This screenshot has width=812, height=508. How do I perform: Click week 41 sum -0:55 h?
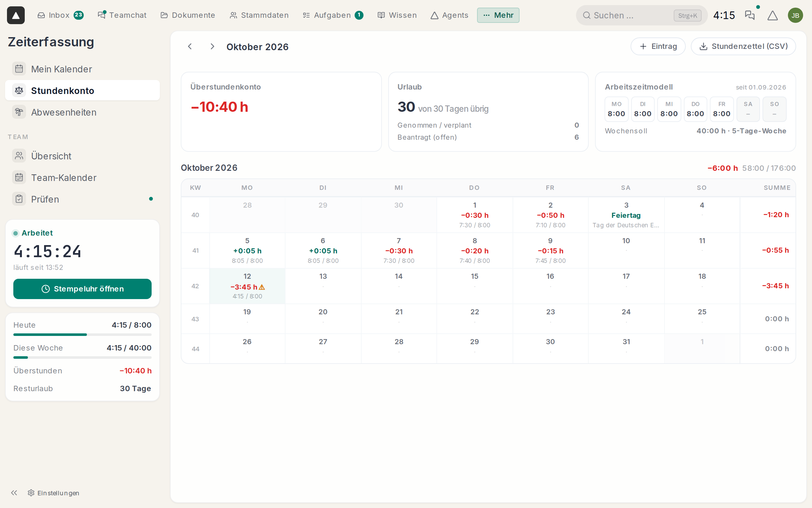click(x=775, y=250)
